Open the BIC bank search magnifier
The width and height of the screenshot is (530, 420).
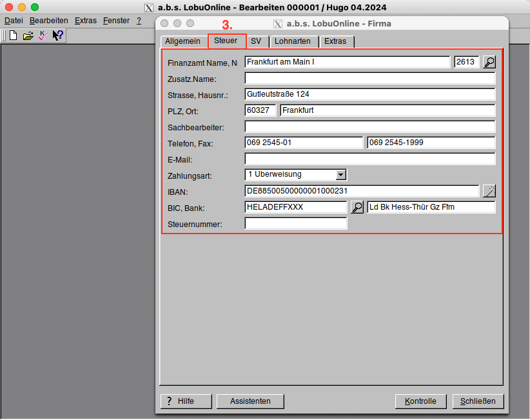click(x=357, y=207)
